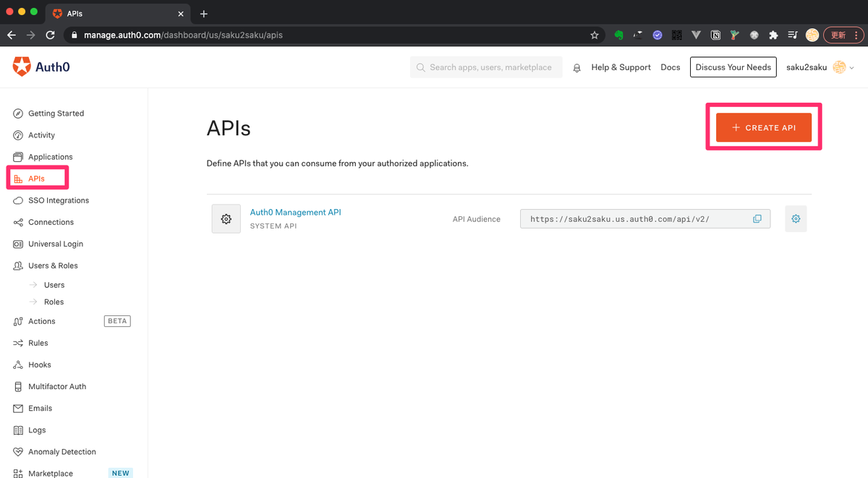Viewport: 868px width, 478px height.
Task: Reload the page
Action: (50, 35)
